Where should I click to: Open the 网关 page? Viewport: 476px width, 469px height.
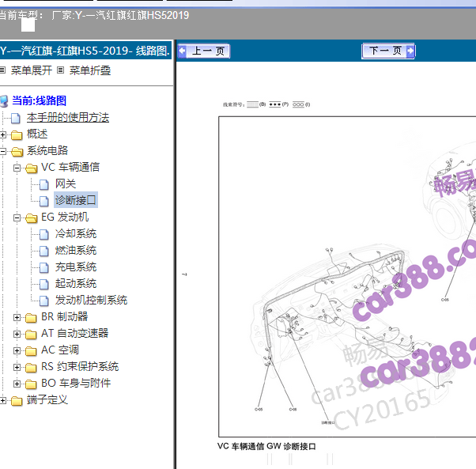pyautogui.click(x=66, y=183)
